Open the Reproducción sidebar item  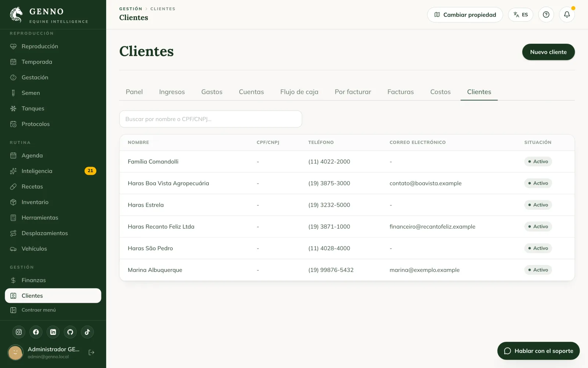tap(53, 46)
